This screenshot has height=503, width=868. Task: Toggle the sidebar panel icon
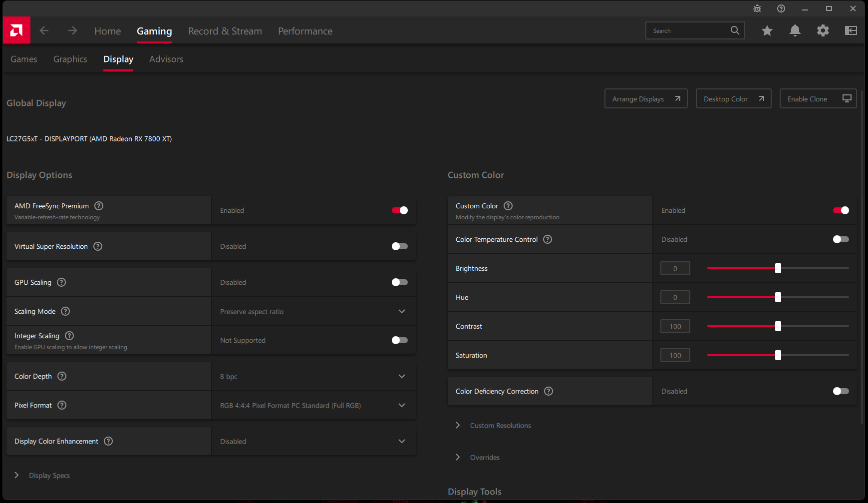(x=851, y=31)
